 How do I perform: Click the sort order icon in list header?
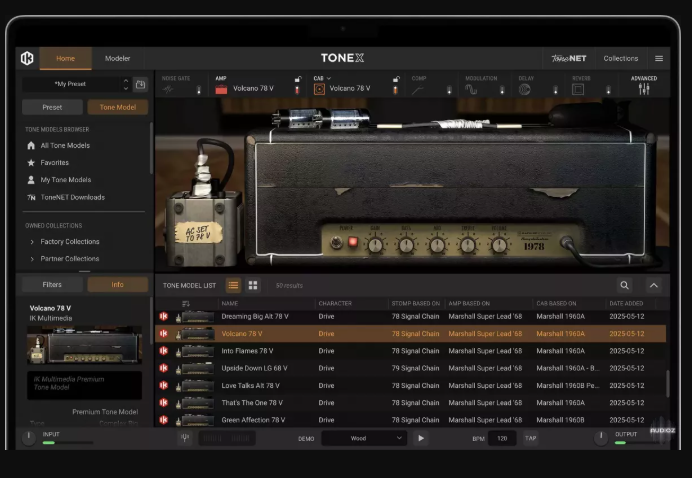(186, 304)
